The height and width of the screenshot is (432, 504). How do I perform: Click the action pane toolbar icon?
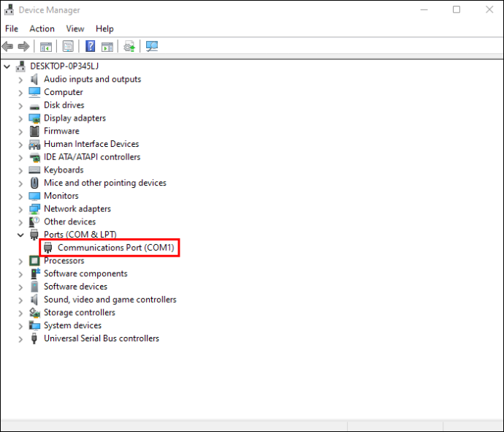tap(107, 47)
